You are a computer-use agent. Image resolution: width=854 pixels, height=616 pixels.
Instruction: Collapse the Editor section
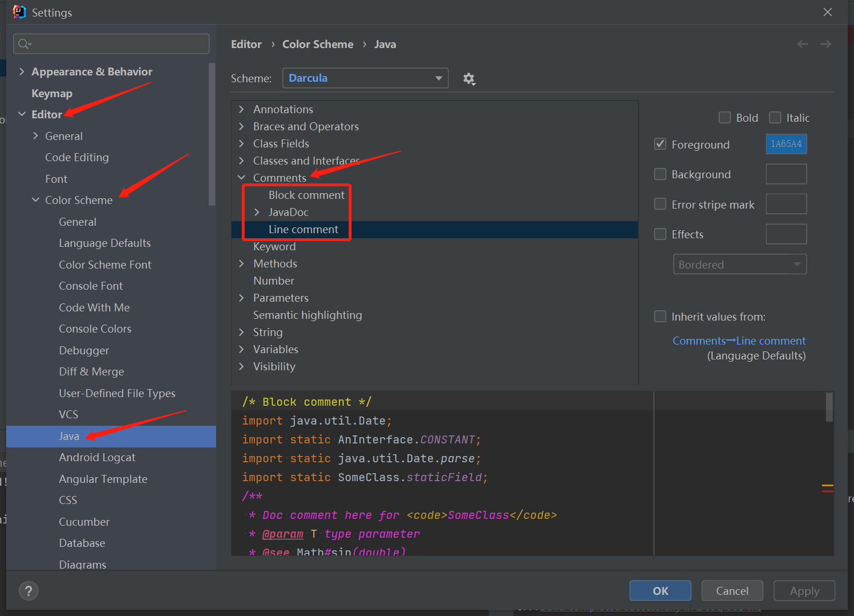(22, 114)
